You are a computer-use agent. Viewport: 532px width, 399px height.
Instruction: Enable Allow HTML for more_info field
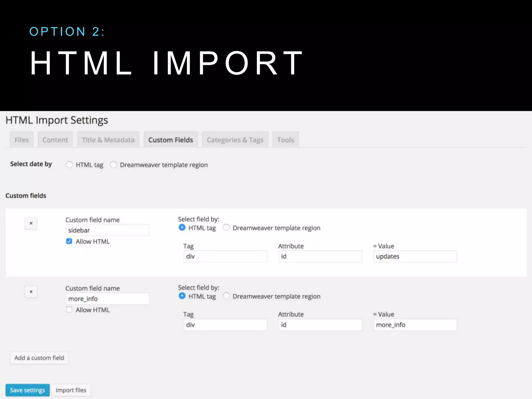click(x=69, y=310)
